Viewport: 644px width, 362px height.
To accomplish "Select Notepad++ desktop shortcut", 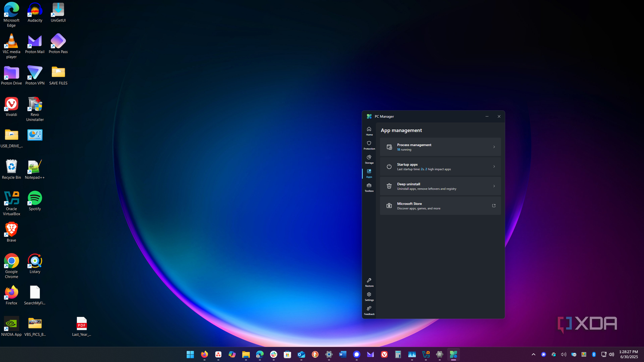I will [x=35, y=169].
